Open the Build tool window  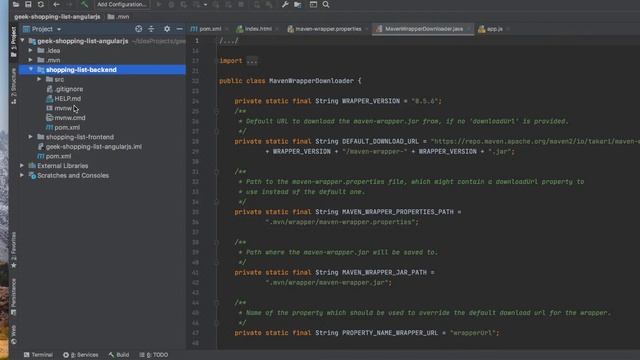click(119, 355)
